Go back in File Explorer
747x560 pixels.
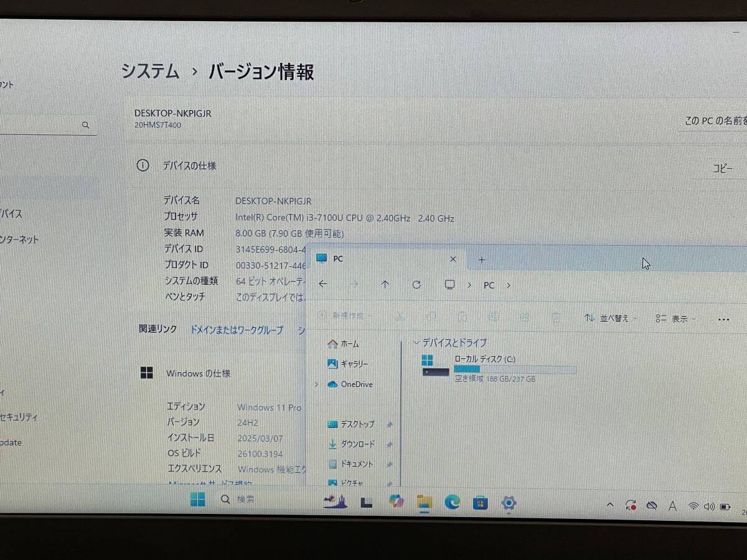click(x=322, y=284)
